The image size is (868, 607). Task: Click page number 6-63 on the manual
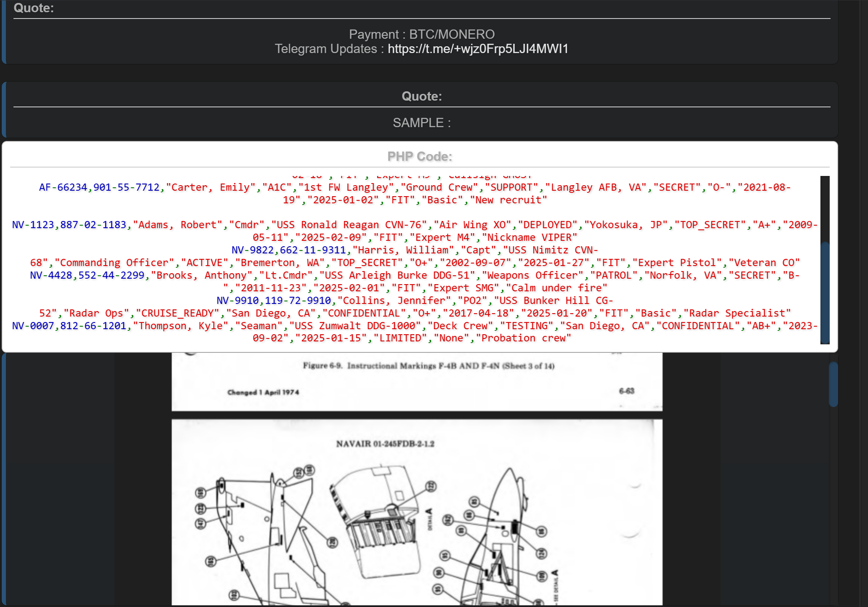626,391
